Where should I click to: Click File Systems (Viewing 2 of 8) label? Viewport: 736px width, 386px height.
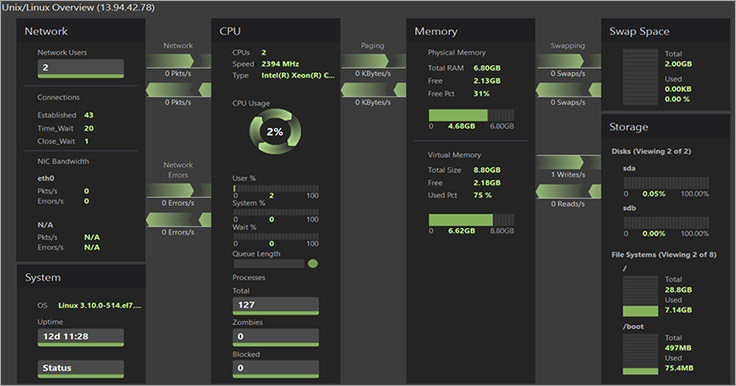664,255
